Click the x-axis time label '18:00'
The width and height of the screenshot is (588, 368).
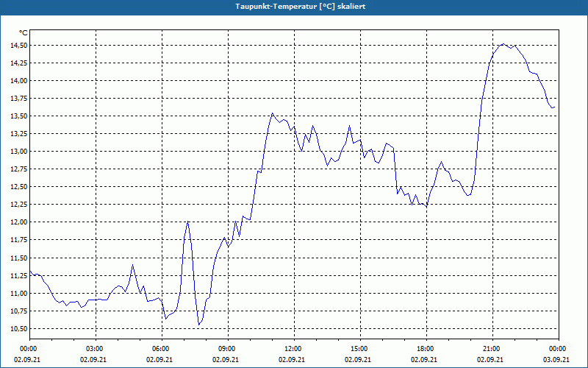426,349
